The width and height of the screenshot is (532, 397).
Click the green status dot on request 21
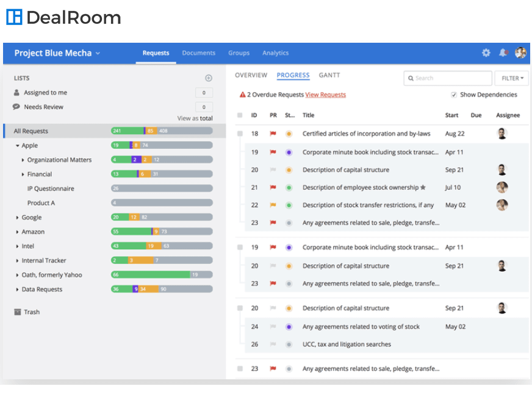pyautogui.click(x=289, y=188)
